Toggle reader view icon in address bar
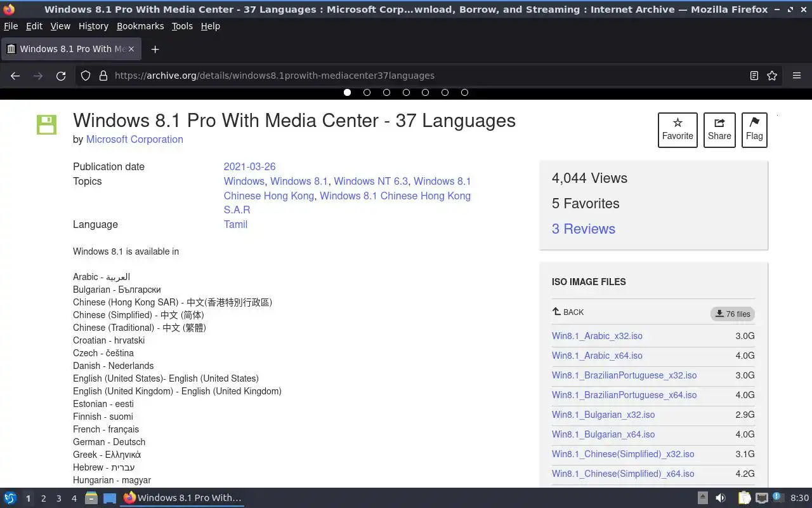The width and height of the screenshot is (812, 508). [754, 76]
